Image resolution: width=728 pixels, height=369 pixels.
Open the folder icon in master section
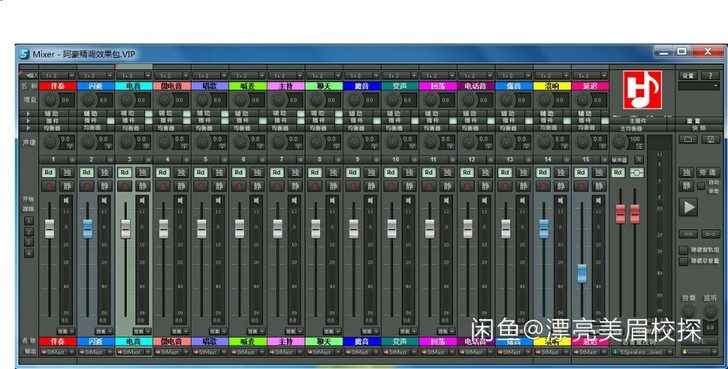[689, 139]
